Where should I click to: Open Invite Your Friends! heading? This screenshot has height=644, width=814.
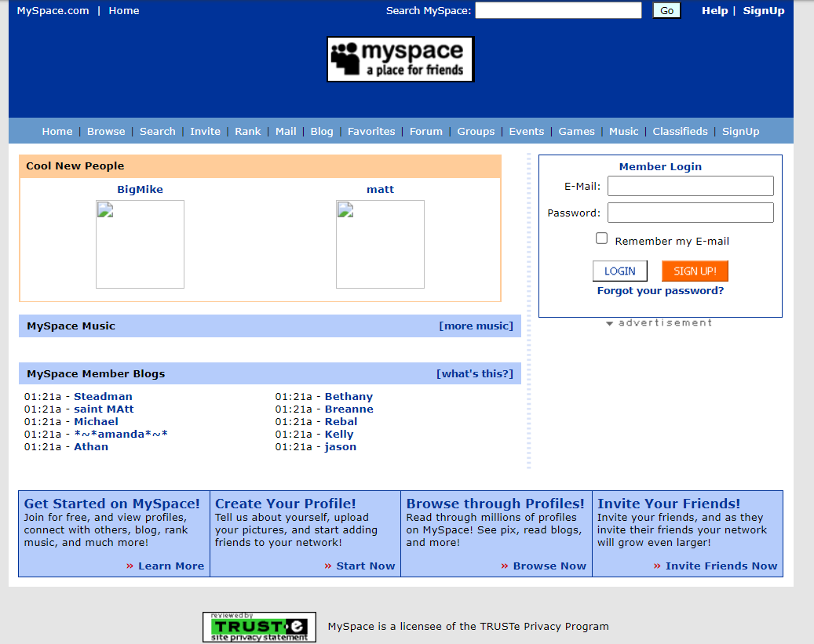669,504
